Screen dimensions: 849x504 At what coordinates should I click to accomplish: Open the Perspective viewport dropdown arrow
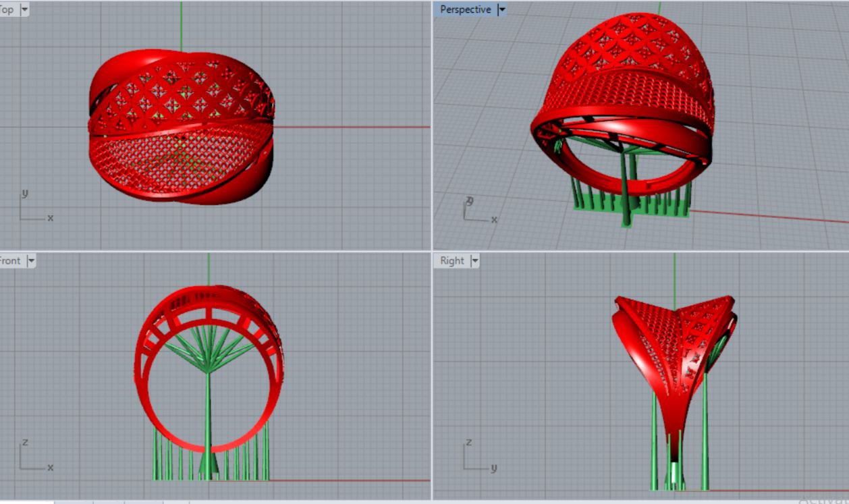(x=501, y=9)
